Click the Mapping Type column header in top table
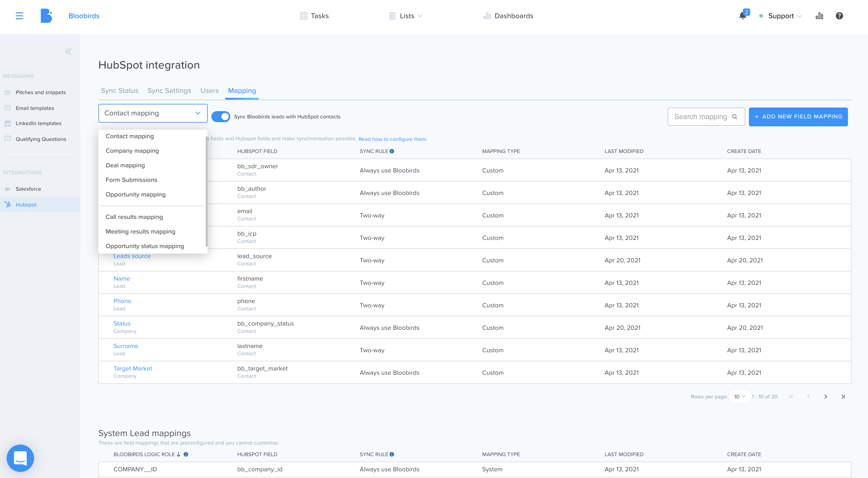 [501, 151]
